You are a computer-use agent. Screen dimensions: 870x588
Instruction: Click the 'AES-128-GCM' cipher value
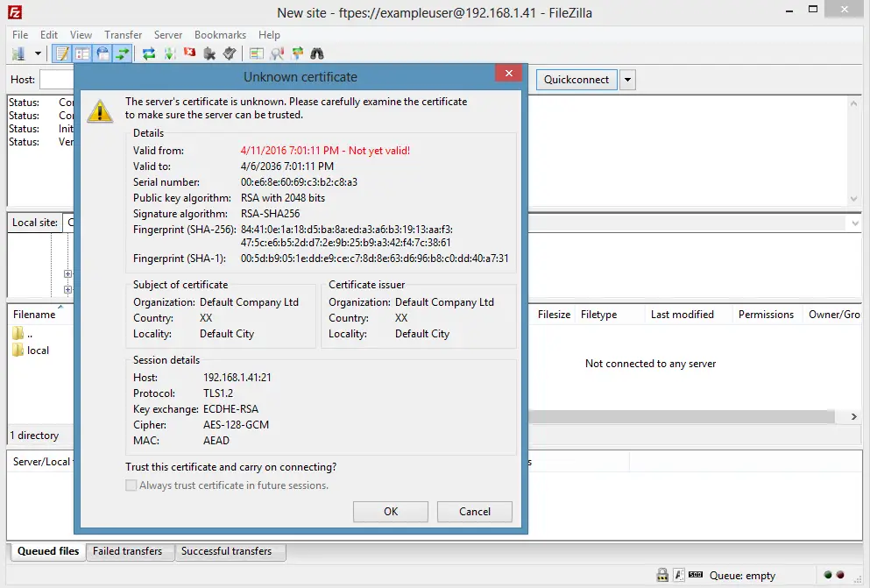coord(236,425)
